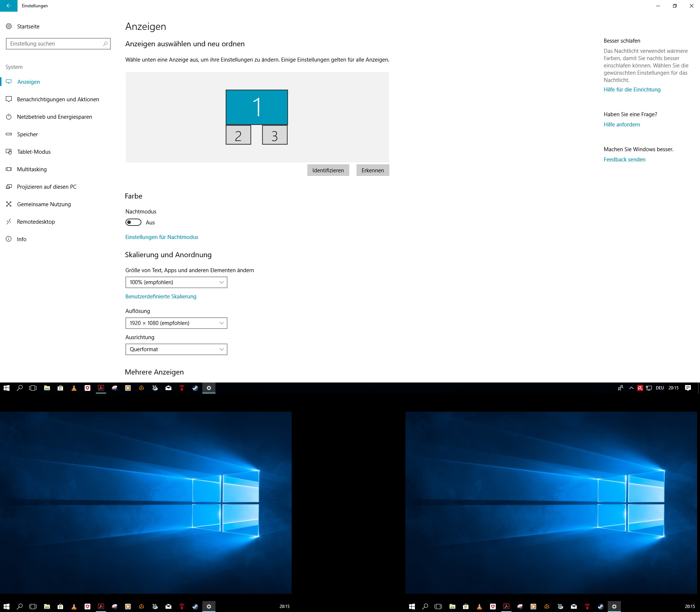The image size is (700, 612).
Task: Select Benachrichtigungen und Aktionen in the sidebar
Action: 58,99
